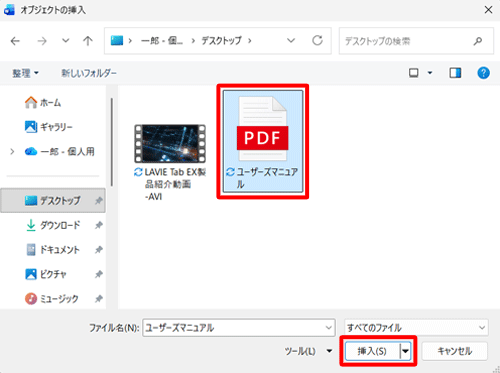The height and width of the screenshot is (373, 500).
Task: Go up one folder level
Action: pyautogui.click(x=88, y=41)
